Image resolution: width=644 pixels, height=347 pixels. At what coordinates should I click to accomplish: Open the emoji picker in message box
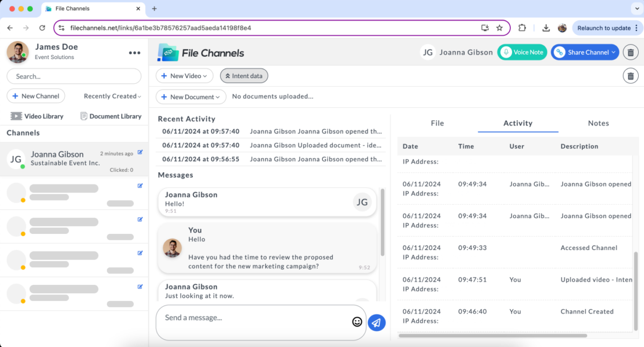[357, 322]
